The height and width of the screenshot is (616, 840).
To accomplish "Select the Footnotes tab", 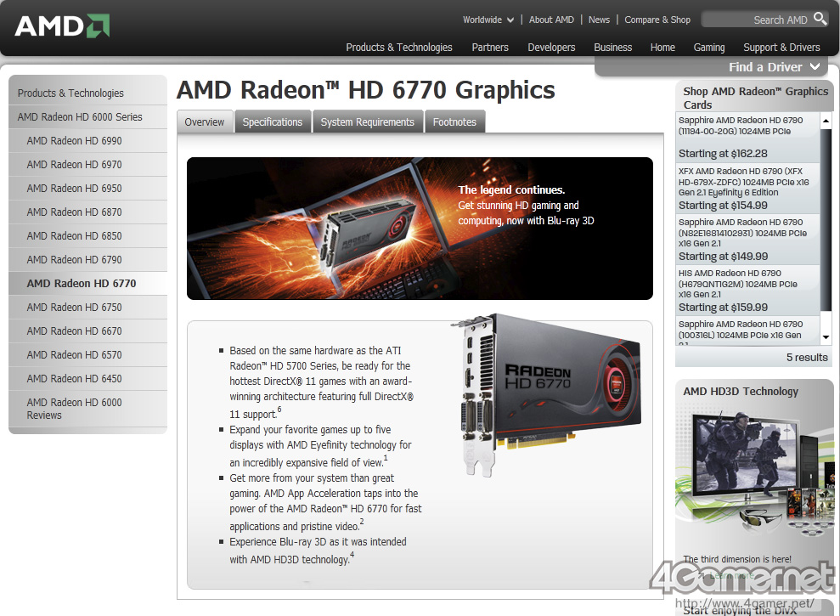I will click(x=454, y=122).
